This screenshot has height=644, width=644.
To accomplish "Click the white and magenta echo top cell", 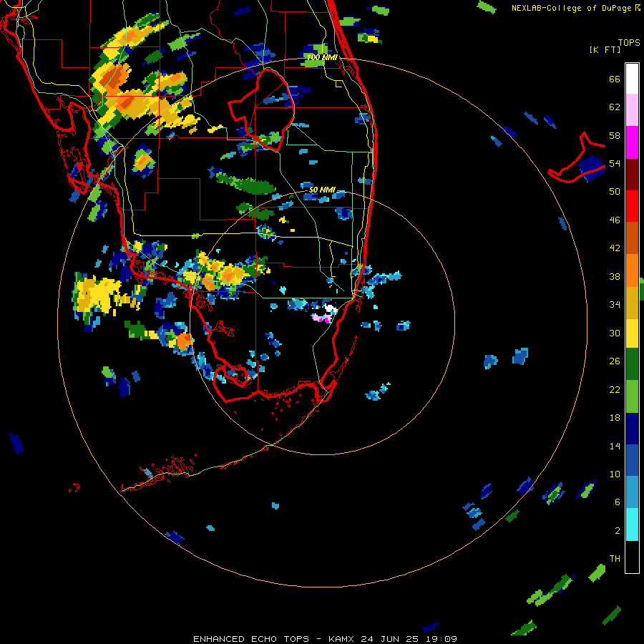I will coord(325,313).
